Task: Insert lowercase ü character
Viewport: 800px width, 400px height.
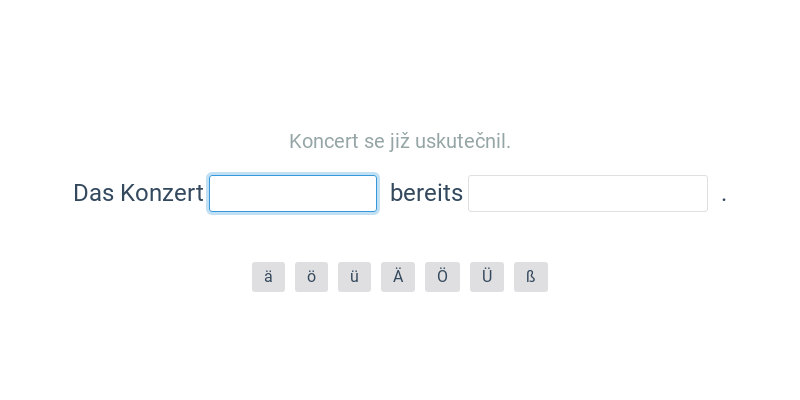Action: click(354, 277)
